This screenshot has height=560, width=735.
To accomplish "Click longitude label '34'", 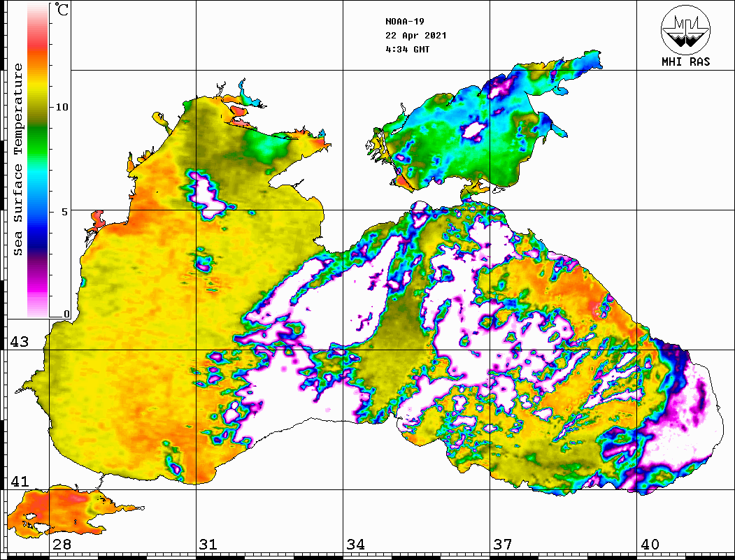I will point(355,545).
